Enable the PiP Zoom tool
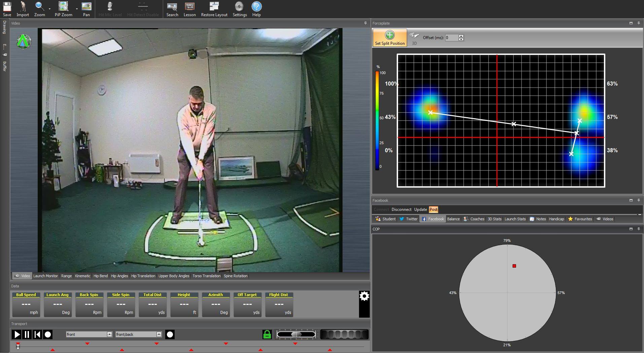644x353 pixels. pyautogui.click(x=63, y=9)
